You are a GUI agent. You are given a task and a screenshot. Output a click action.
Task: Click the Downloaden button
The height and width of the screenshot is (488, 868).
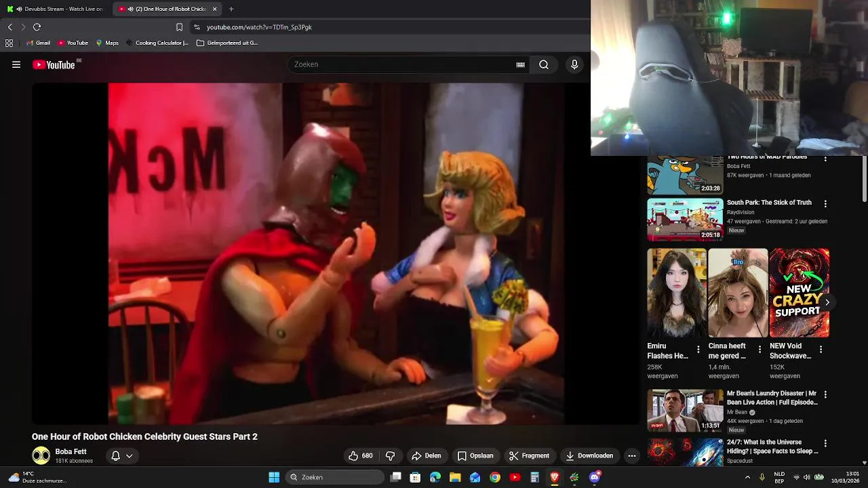[x=589, y=455]
